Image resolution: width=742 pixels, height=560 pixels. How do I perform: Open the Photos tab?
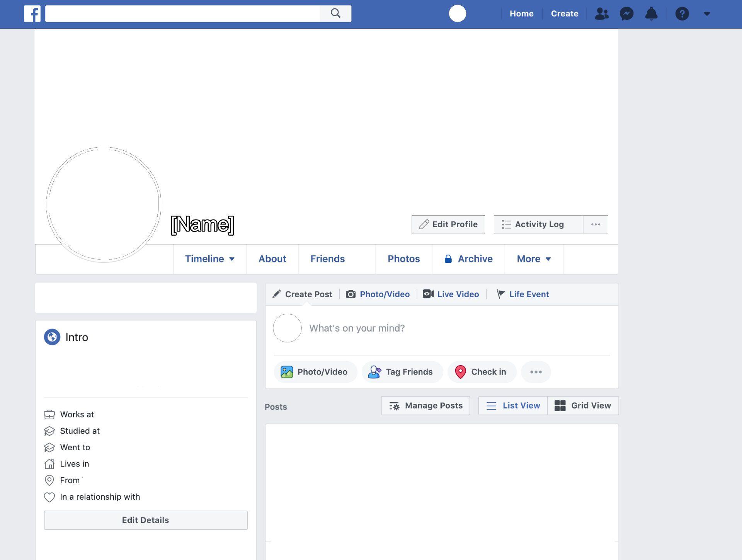[x=403, y=259]
